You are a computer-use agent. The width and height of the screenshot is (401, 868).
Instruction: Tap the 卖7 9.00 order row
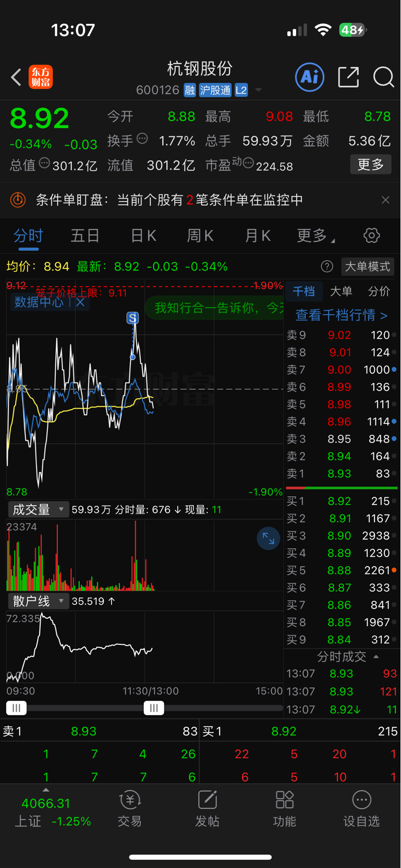point(342,370)
